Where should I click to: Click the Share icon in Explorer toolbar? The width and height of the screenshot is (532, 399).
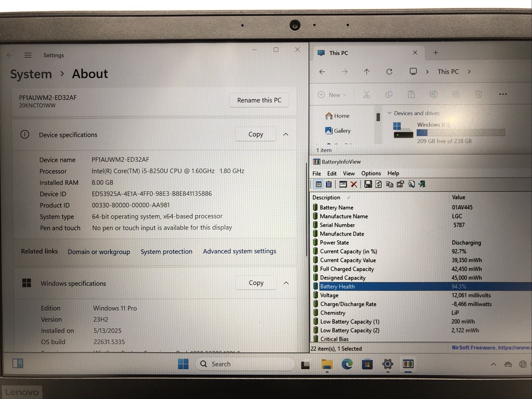click(x=456, y=95)
